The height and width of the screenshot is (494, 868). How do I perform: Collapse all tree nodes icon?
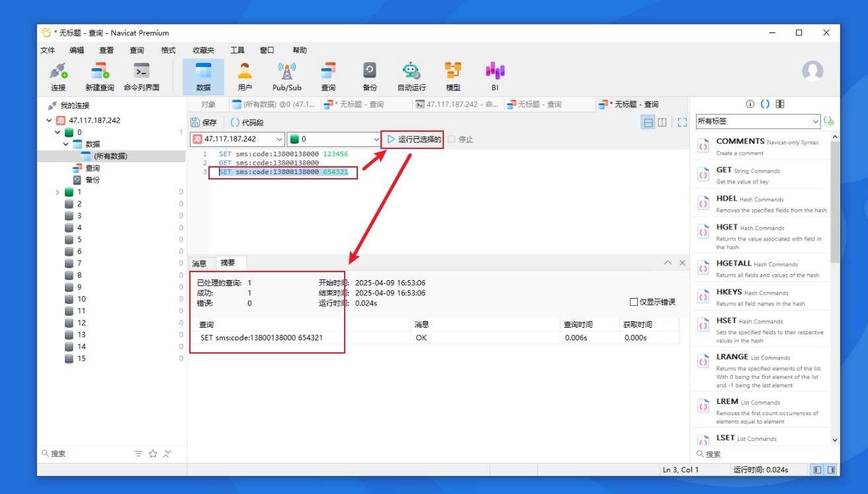click(x=167, y=454)
